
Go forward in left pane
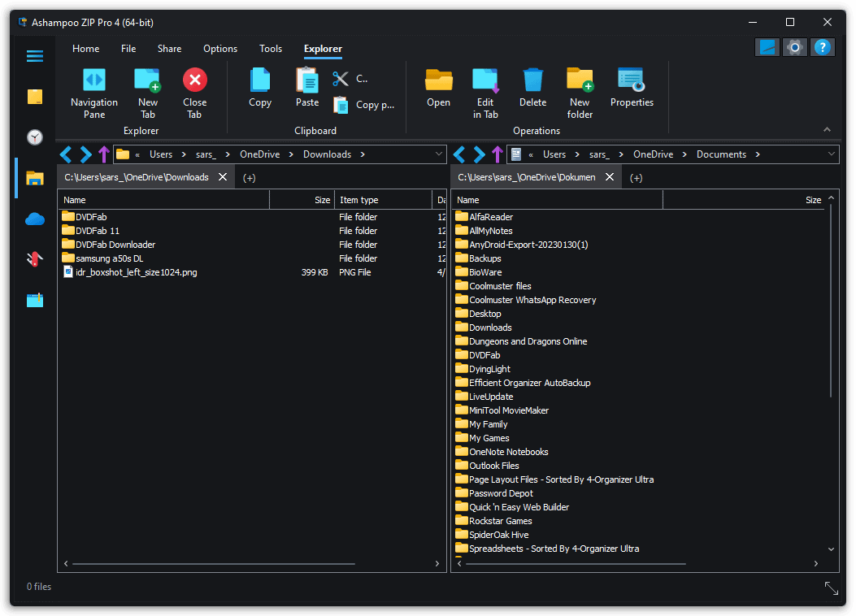point(85,154)
